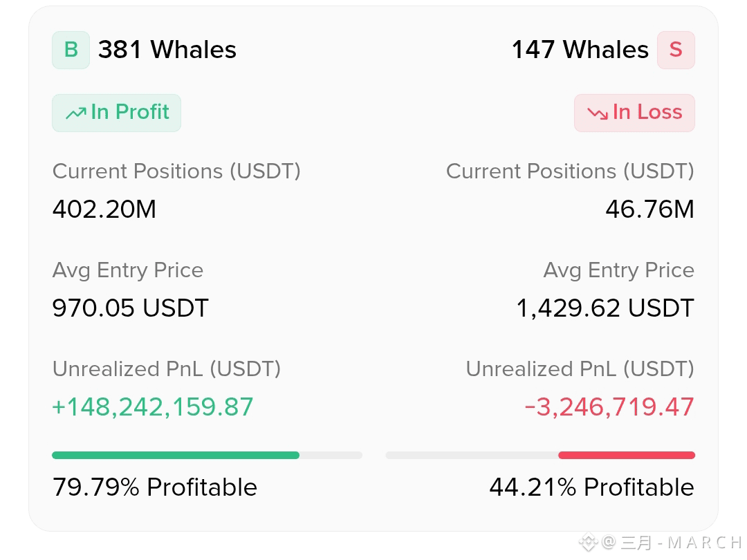This screenshot has width=747, height=560.
Task: Click the 79.79% Profitable label
Action: point(155,487)
